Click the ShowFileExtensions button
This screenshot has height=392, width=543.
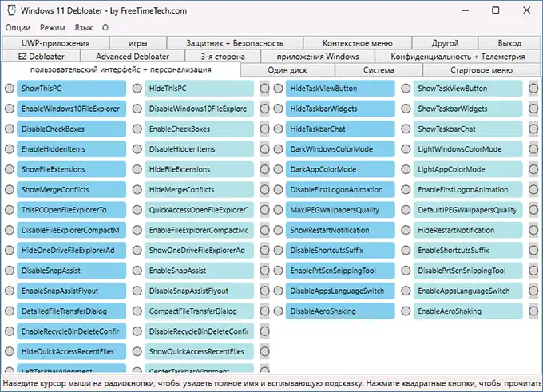tap(71, 169)
